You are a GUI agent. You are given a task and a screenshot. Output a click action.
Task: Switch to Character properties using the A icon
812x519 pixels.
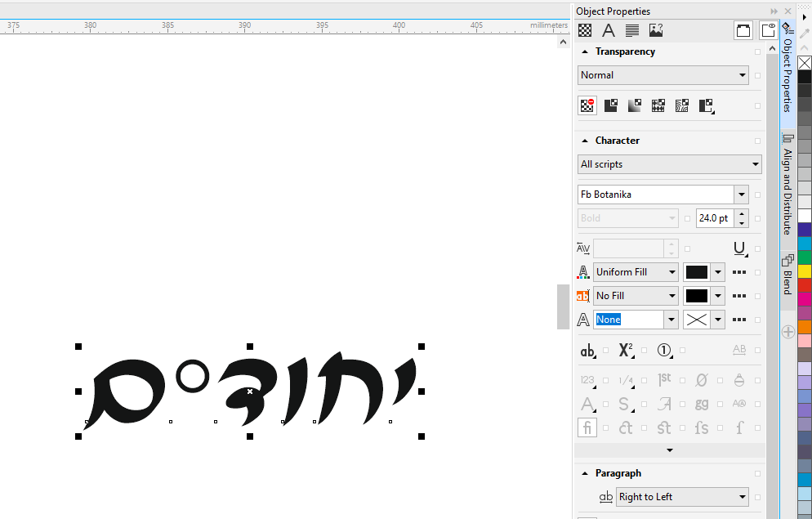pos(608,30)
